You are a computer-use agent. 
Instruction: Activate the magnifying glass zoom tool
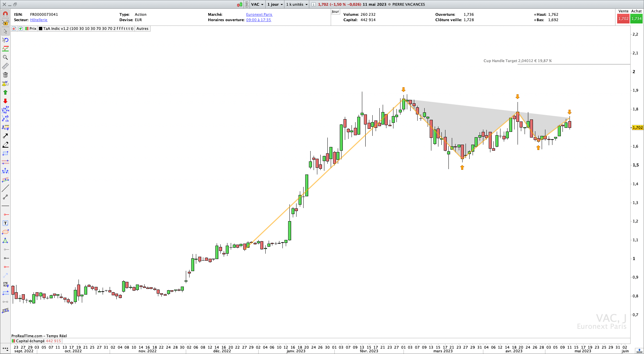(x=5, y=57)
